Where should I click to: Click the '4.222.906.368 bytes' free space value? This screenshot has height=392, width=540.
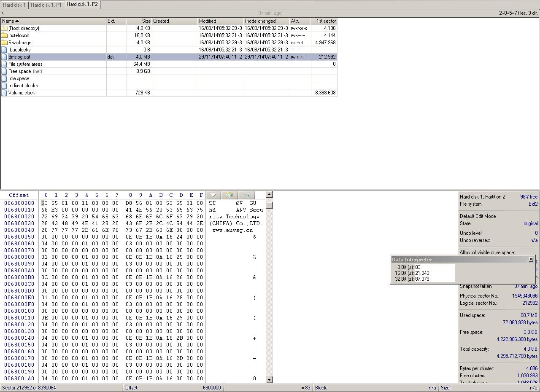[517, 339]
